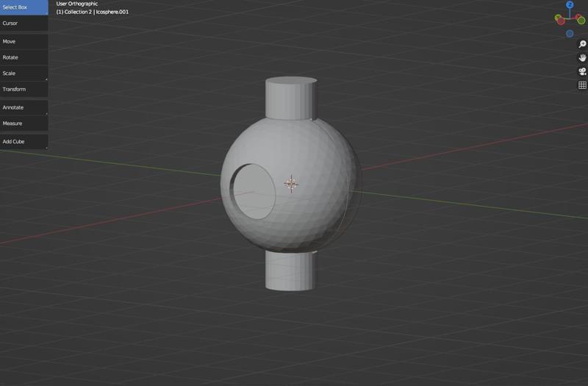The height and width of the screenshot is (386, 588).
Task: Switch perspective/orthographic with the grid icon
Action: click(x=582, y=85)
